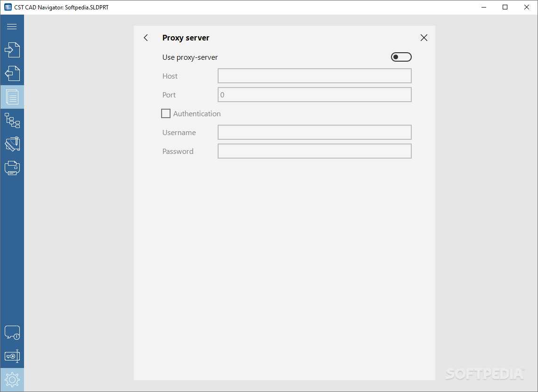Close the Proxy server panel

click(424, 38)
